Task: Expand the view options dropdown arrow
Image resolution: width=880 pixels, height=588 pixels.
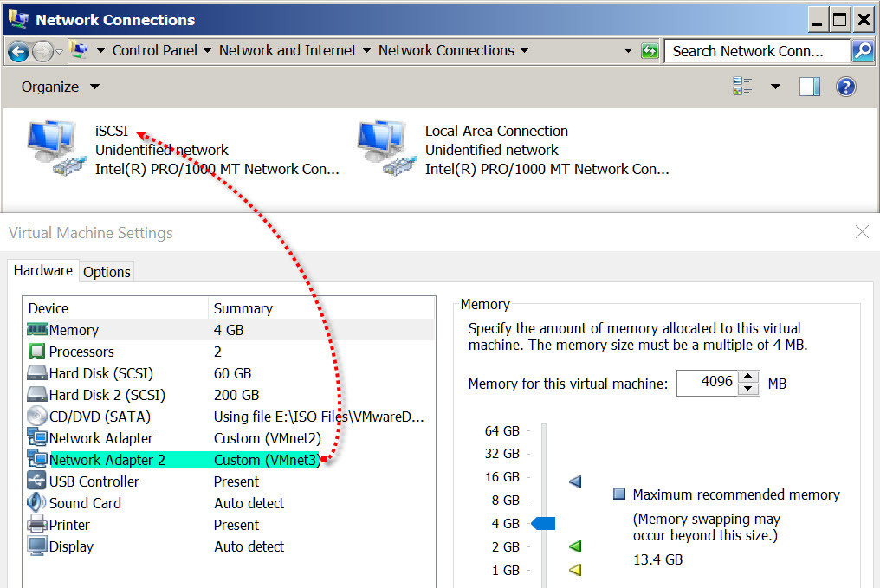Action: coord(775,87)
